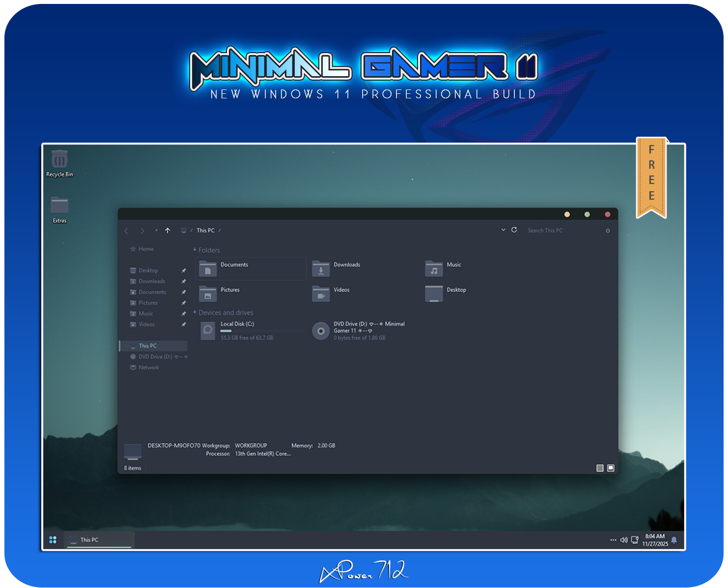Screen dimensions: 728x588
Task: Select the Extras folder on desktop
Action: pos(59,206)
